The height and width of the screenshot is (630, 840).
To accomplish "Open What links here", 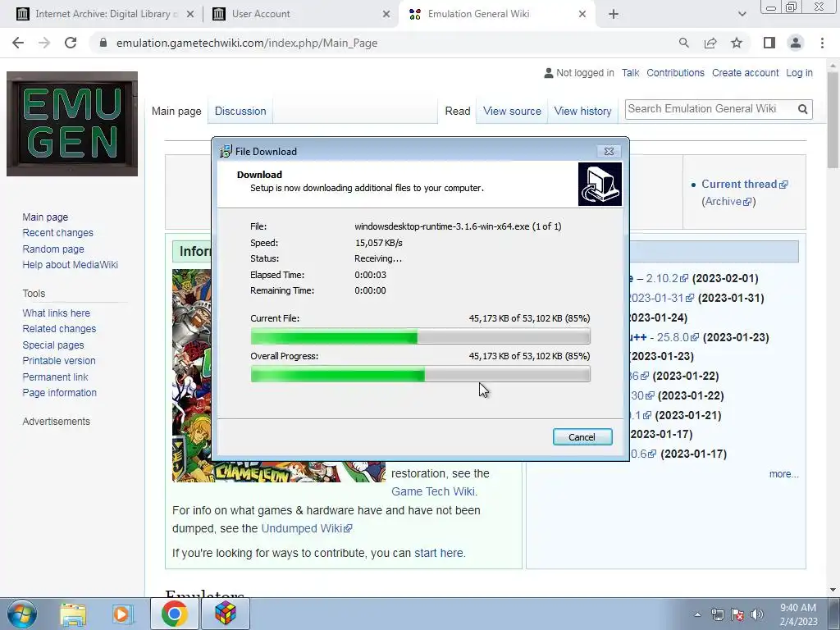I will pos(57,313).
